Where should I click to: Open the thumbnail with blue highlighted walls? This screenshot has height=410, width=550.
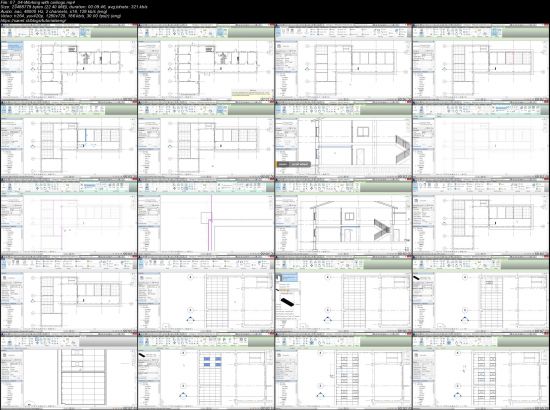coord(69,140)
